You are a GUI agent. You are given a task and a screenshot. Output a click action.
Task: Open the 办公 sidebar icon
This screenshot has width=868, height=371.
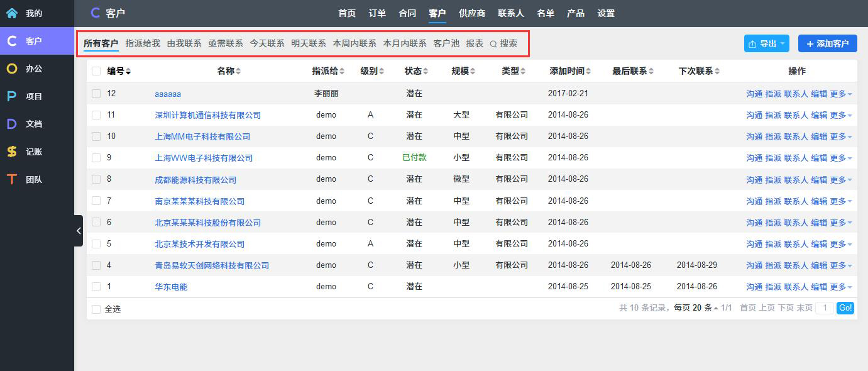[x=12, y=69]
